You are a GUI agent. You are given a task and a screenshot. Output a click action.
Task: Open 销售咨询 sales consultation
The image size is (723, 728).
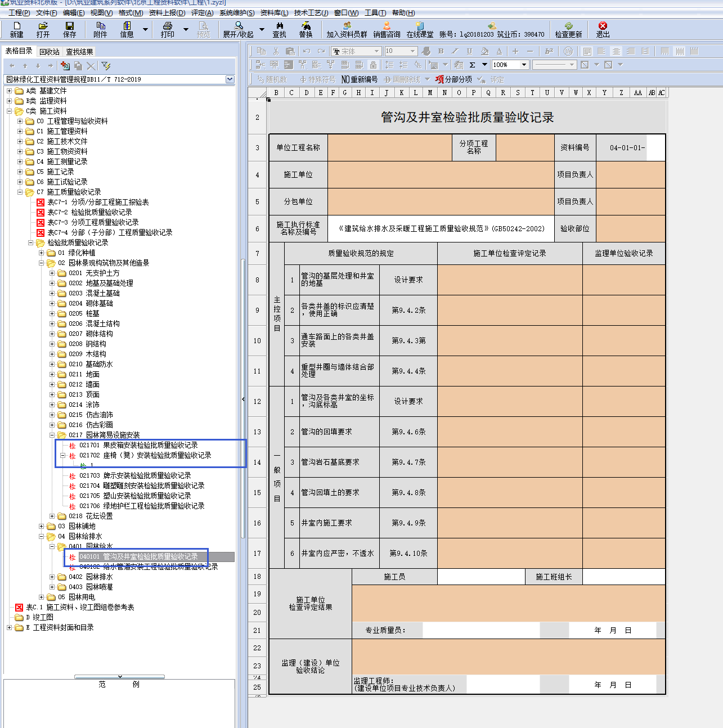387,30
